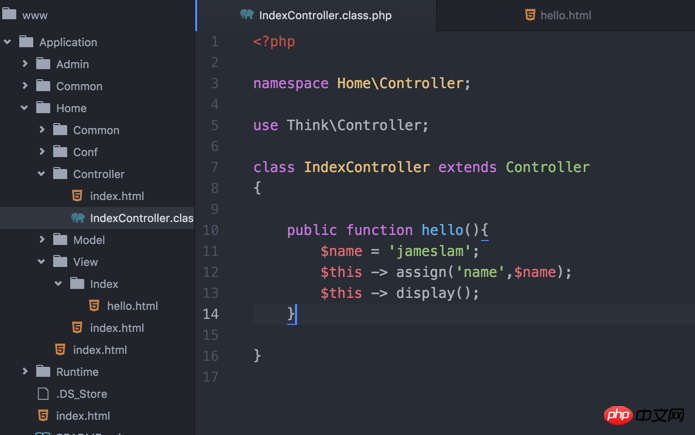Click the www root folder icon

[x=9, y=14]
